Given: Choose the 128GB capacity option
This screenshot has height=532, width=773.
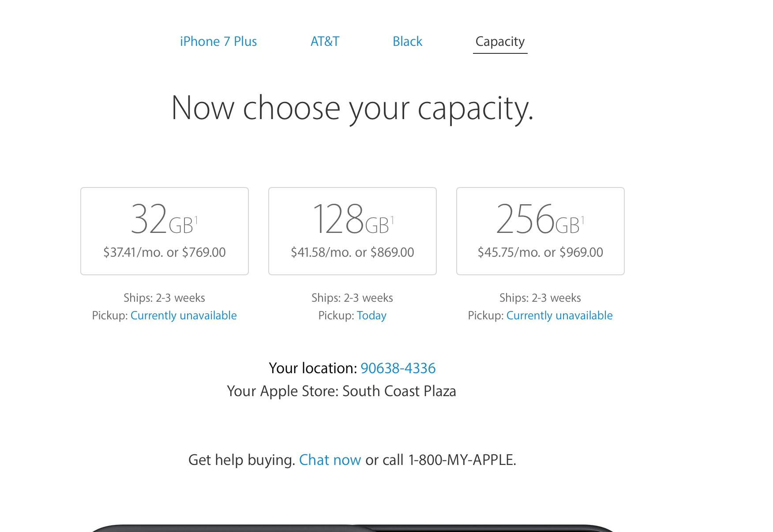Looking at the screenshot, I should pyautogui.click(x=353, y=231).
